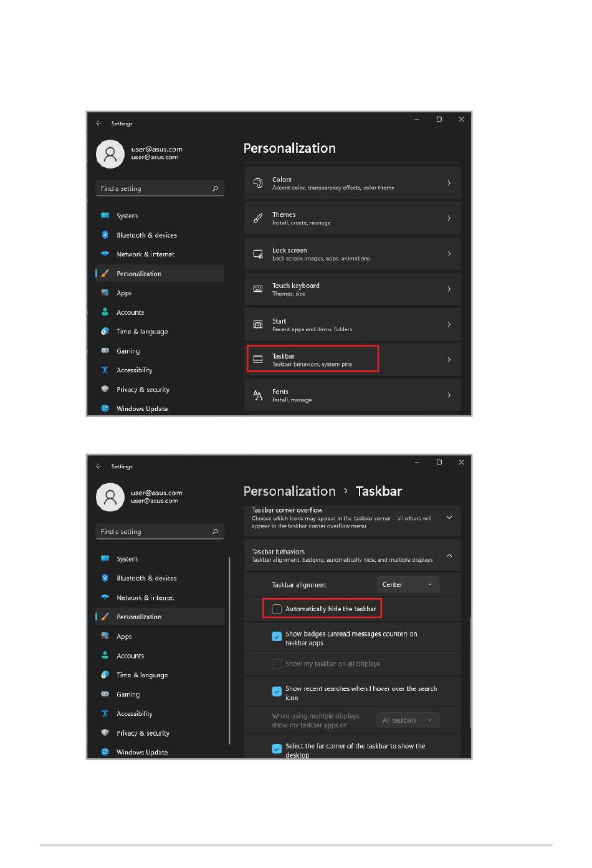Screen dimensions: 592x868
Task: Collapse the Taskbar behaviors section
Action: pos(449,555)
